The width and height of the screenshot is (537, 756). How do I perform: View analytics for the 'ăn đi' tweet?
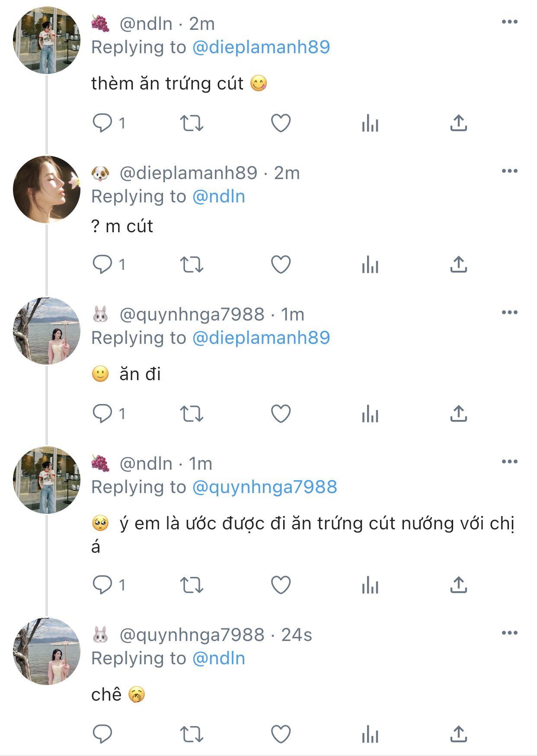pos(370,414)
